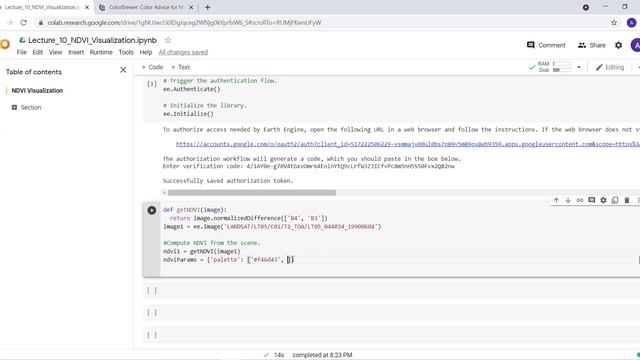Viewport: 640px width, 360px height.
Task: Add a new Text cell
Action: pyautogui.click(x=180, y=67)
